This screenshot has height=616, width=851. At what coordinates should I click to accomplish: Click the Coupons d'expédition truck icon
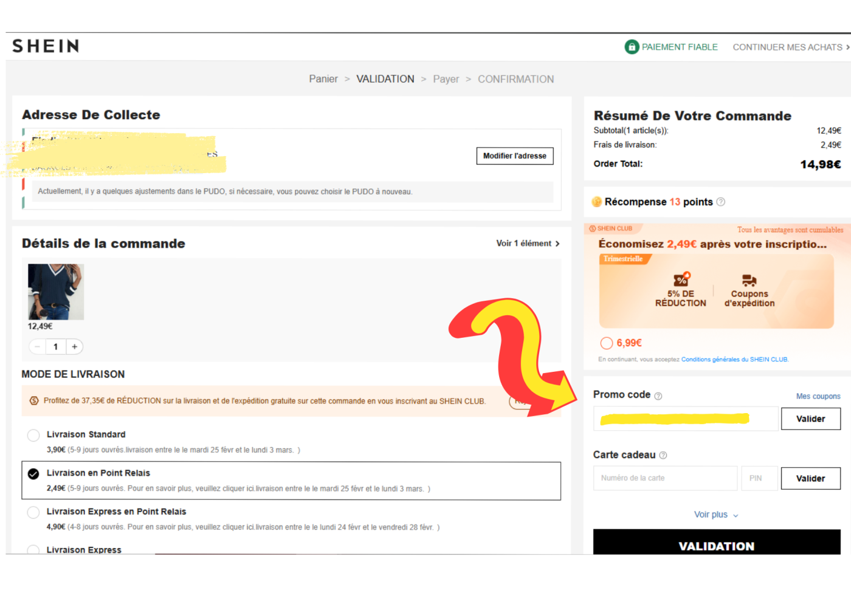(749, 280)
